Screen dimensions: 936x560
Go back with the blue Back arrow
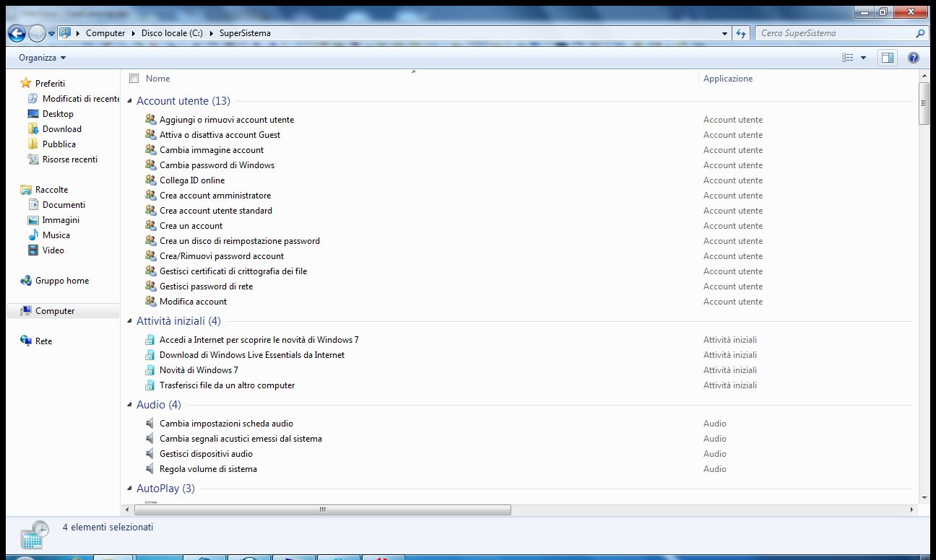17,33
